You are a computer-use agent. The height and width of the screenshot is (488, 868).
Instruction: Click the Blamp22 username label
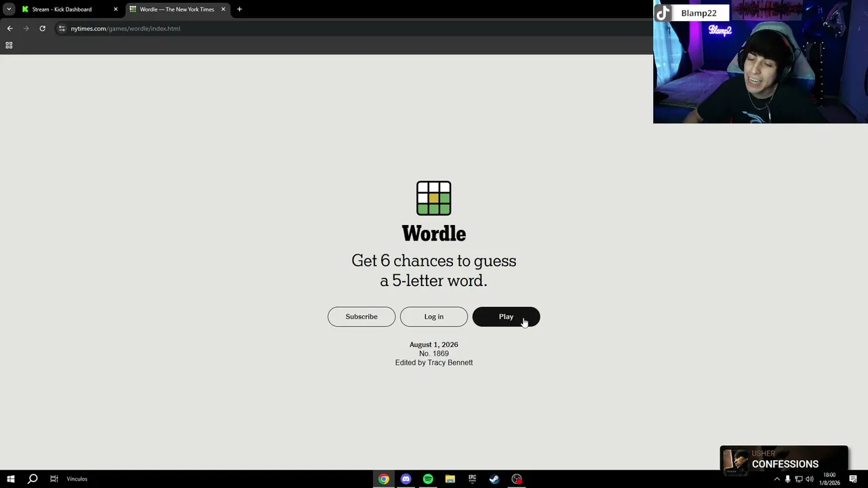[x=698, y=13]
